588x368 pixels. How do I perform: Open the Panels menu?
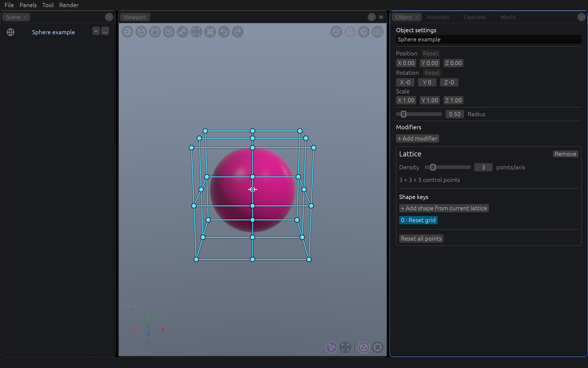[28, 5]
